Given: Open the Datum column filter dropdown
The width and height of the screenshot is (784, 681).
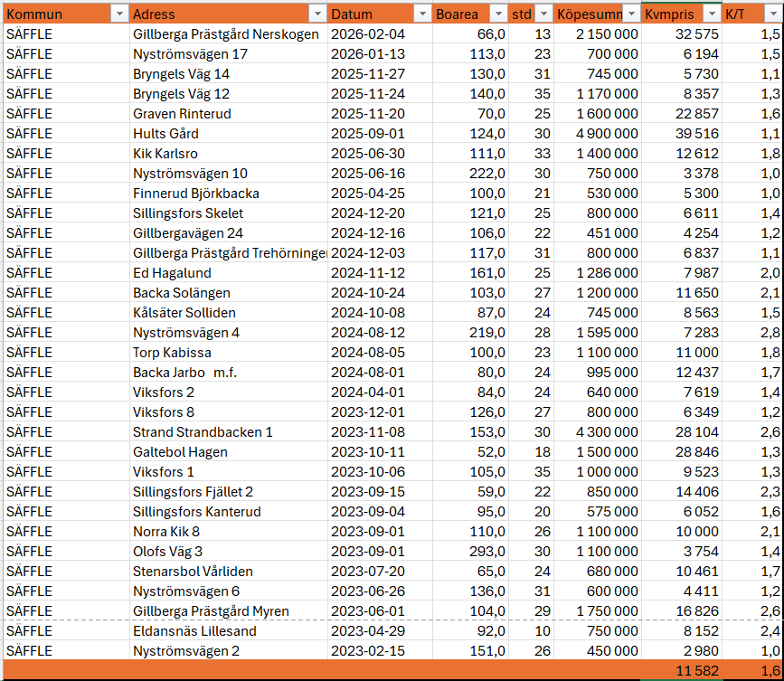Looking at the screenshot, I should (422, 14).
